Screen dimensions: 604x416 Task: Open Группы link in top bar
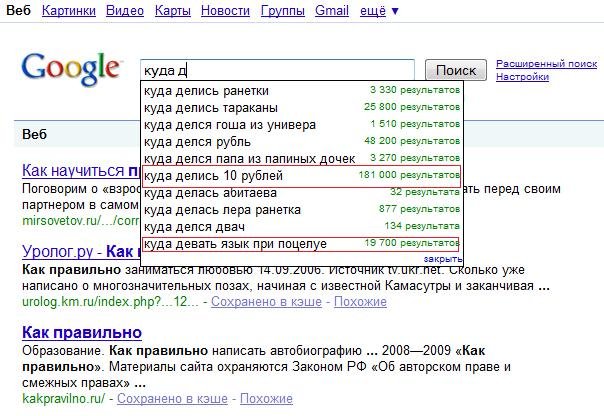click(x=283, y=10)
